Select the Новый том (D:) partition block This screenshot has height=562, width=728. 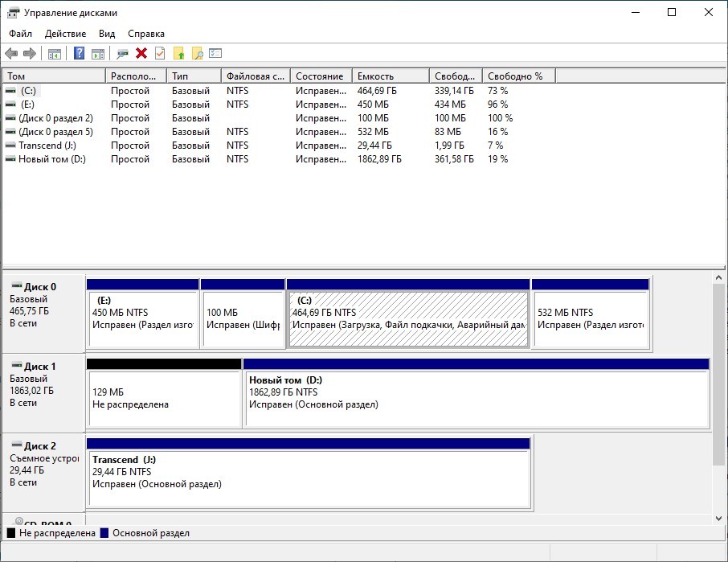point(476,393)
